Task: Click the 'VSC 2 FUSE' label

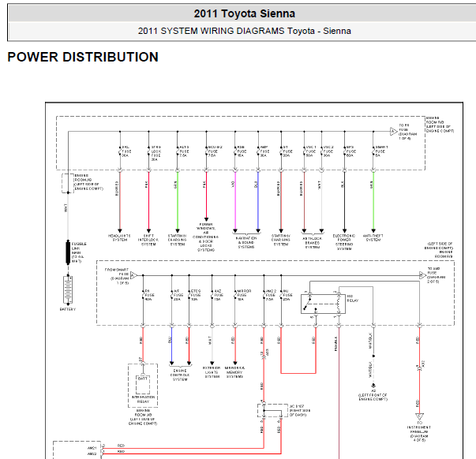Action: pos(328,151)
